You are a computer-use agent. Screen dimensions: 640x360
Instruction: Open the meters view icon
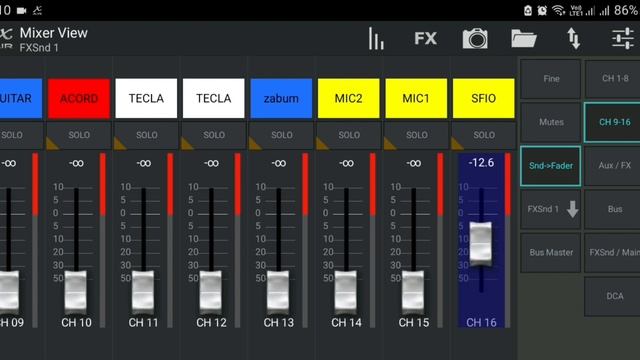tap(376, 39)
